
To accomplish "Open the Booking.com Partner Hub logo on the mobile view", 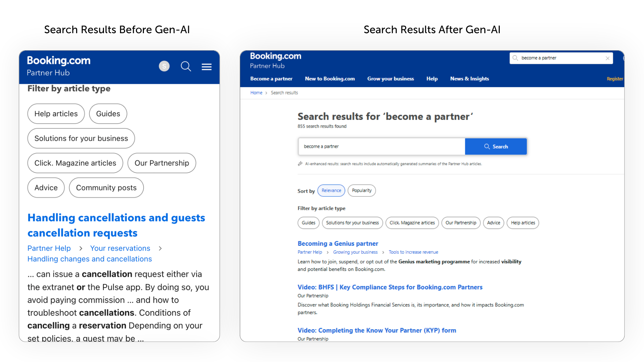I will click(59, 66).
